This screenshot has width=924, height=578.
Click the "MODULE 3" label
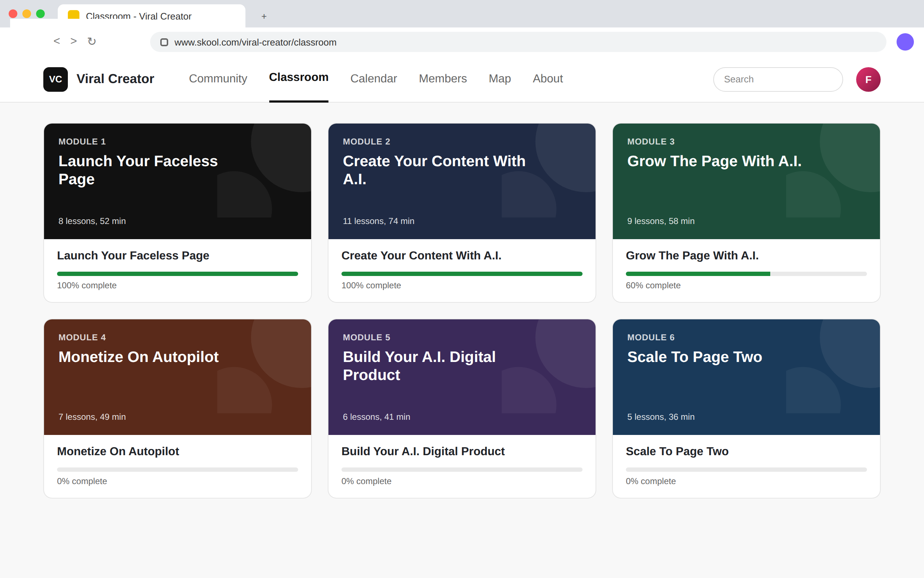click(651, 142)
